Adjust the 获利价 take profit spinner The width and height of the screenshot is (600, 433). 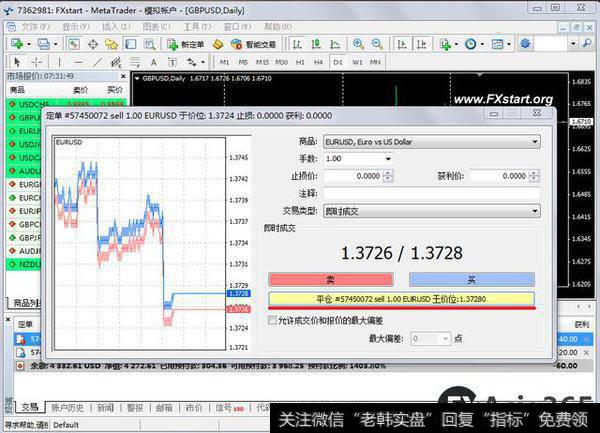pos(534,176)
